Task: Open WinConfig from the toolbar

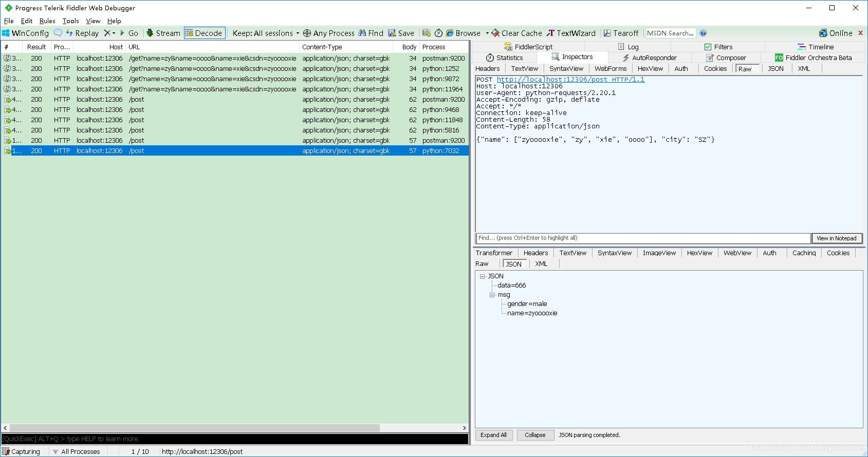Action: click(26, 33)
